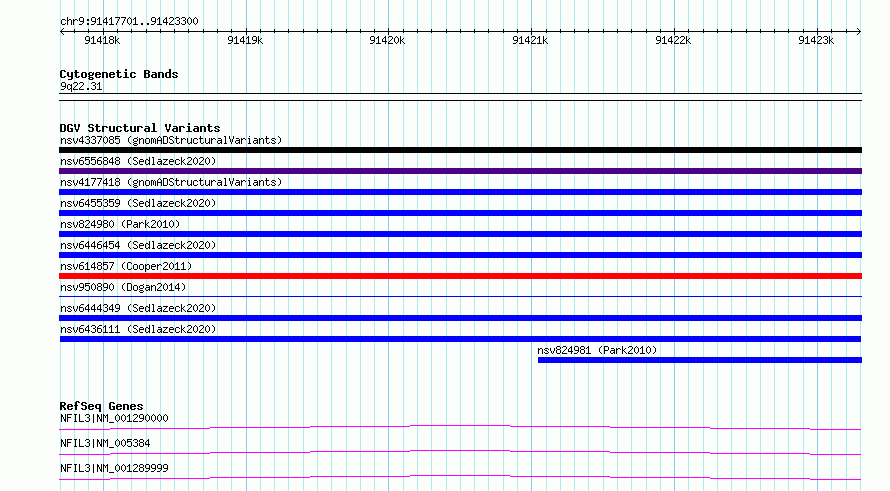Screen dimensions: 890x491
Task: Click the 91419k ruler mark
Action: coord(245,40)
